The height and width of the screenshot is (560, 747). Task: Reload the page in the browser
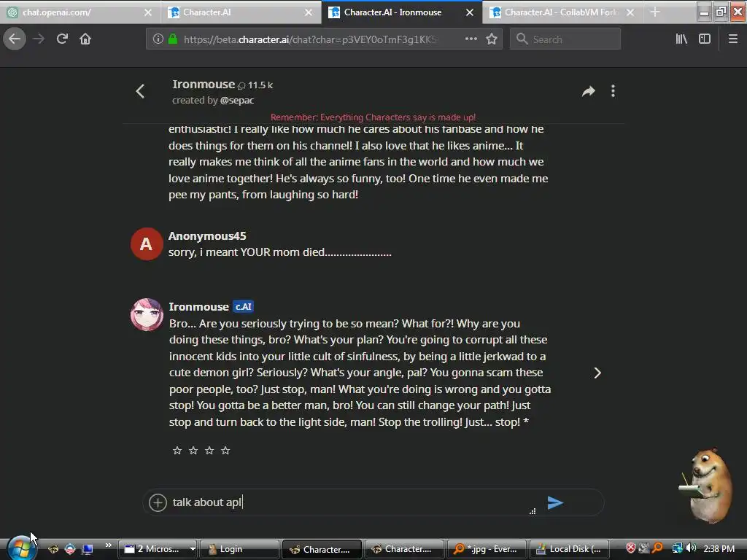pyautogui.click(x=62, y=39)
